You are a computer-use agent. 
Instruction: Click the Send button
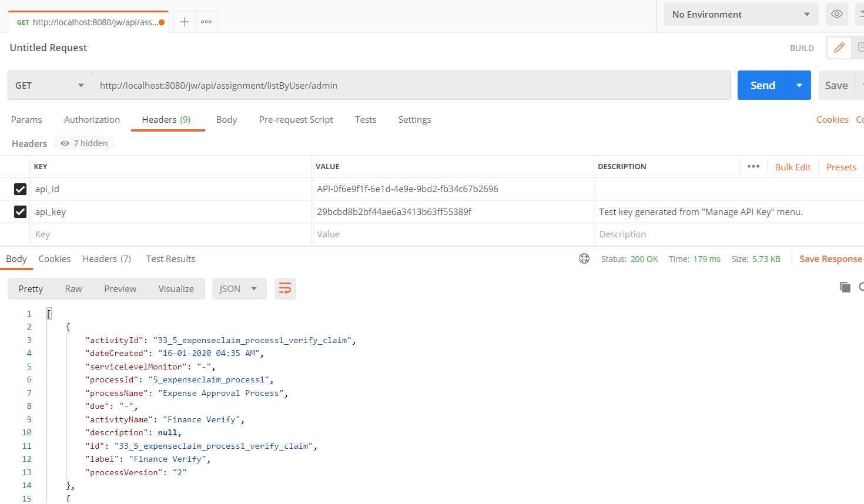(762, 85)
